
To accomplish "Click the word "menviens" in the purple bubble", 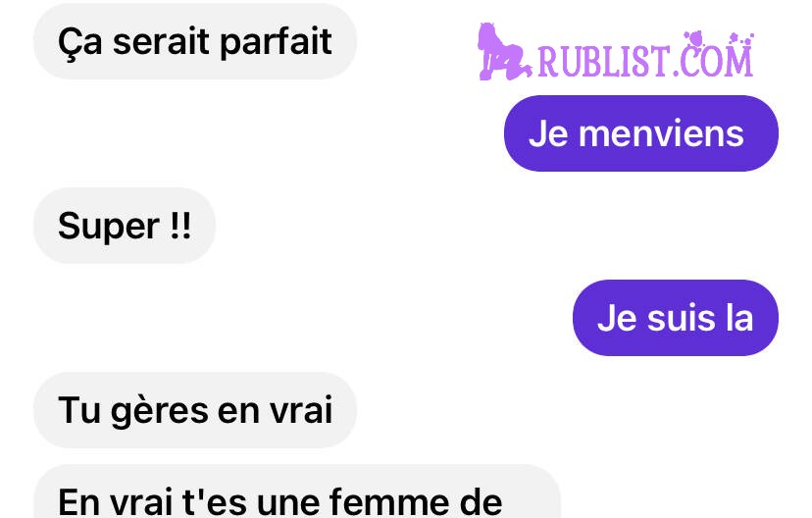I will [661, 133].
